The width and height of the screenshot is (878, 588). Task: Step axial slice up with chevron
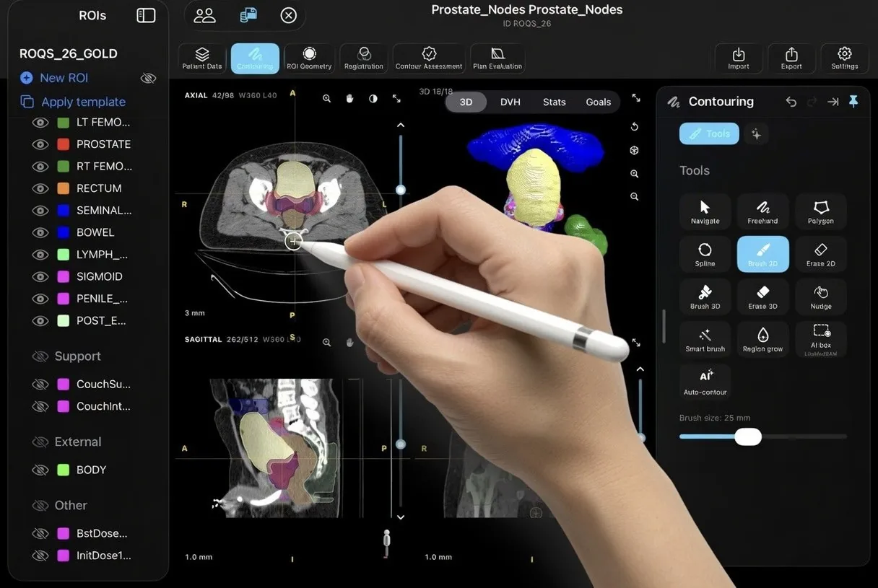401,126
